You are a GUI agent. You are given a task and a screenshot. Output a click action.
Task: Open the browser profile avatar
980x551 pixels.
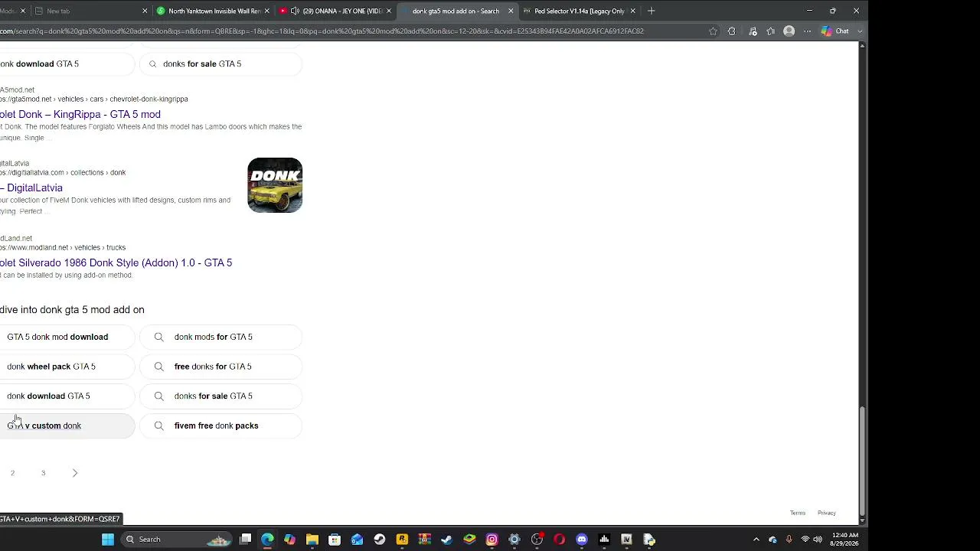789,31
